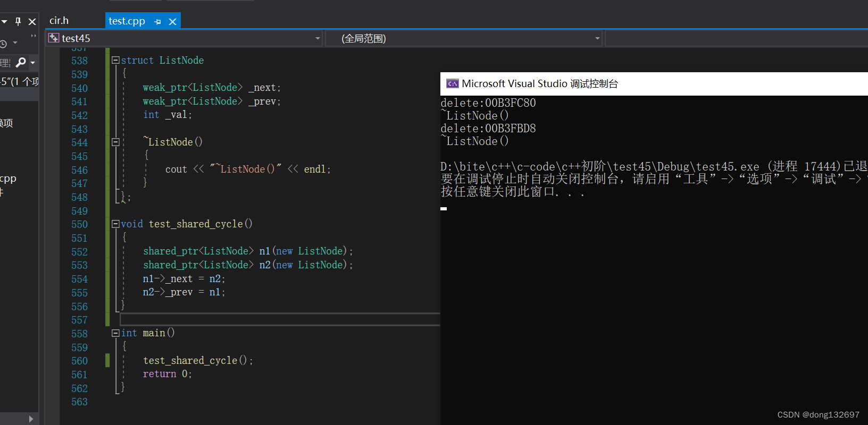
Task: Click the 'n2->_prev = n1;' line
Action: (184, 292)
